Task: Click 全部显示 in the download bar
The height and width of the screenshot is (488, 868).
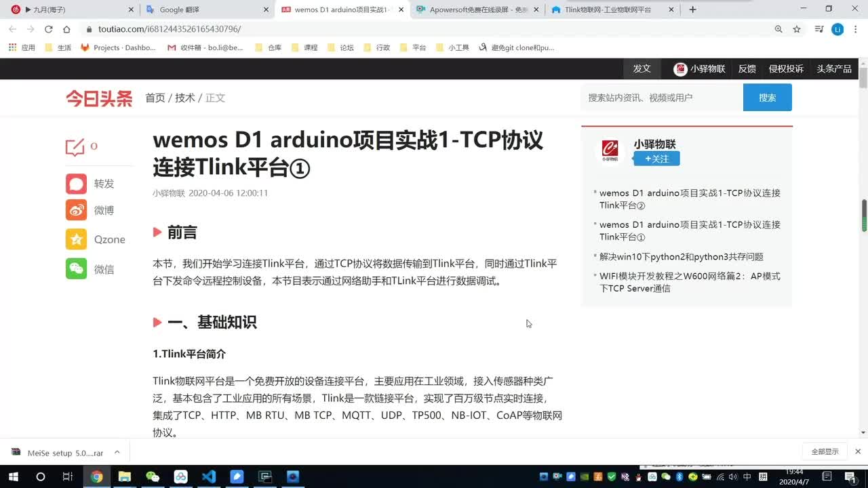Action: click(825, 451)
